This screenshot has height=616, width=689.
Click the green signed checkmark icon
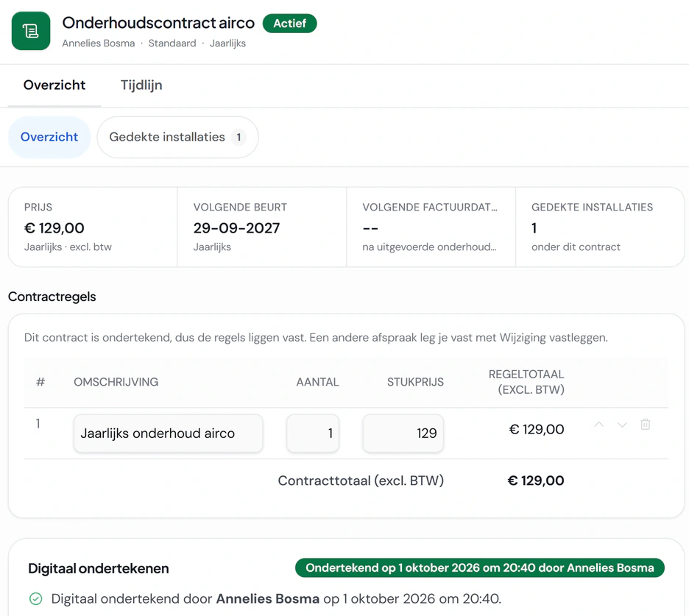coord(35,598)
